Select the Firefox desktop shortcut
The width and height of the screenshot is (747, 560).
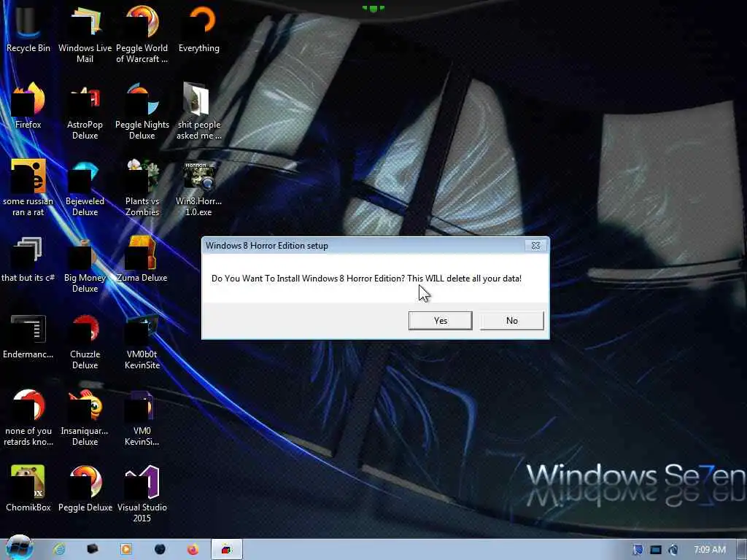pyautogui.click(x=28, y=106)
